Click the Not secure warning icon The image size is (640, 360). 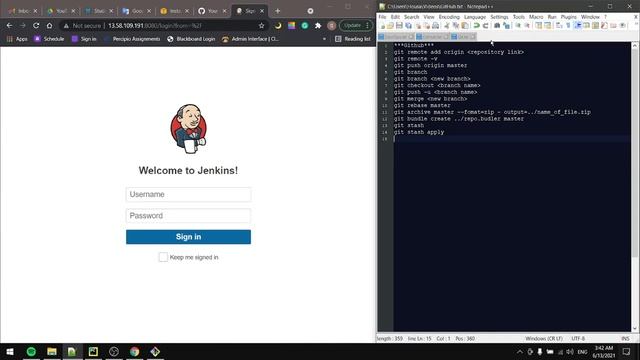(x=66, y=25)
